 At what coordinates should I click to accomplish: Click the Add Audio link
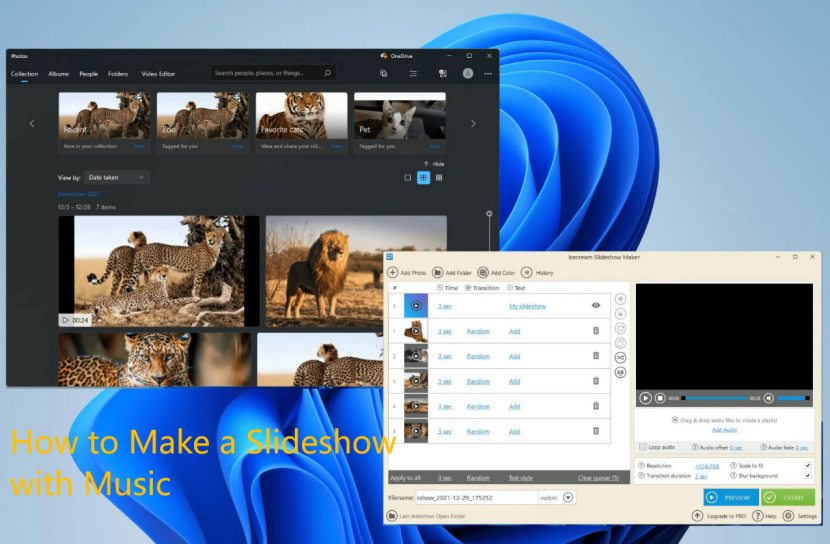pyautogui.click(x=724, y=430)
